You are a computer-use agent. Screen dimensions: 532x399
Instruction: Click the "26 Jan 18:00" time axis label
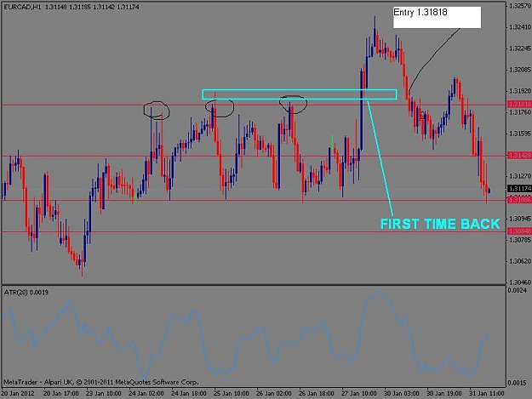(317, 393)
